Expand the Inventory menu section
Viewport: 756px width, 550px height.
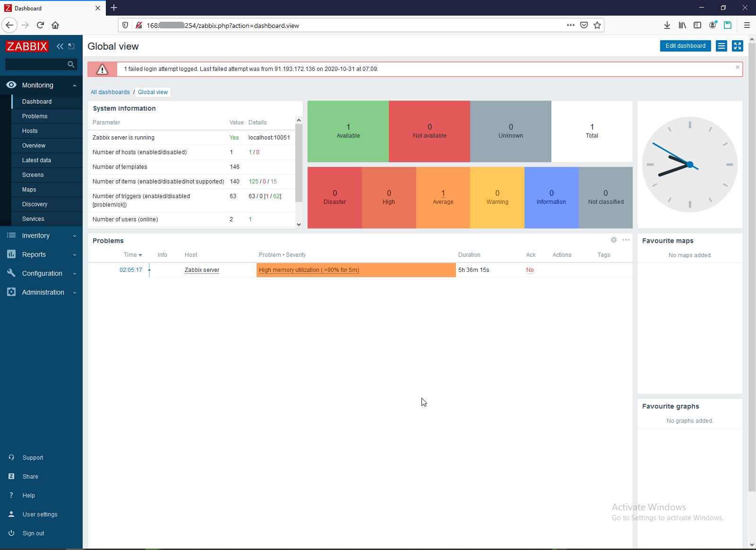coord(42,236)
